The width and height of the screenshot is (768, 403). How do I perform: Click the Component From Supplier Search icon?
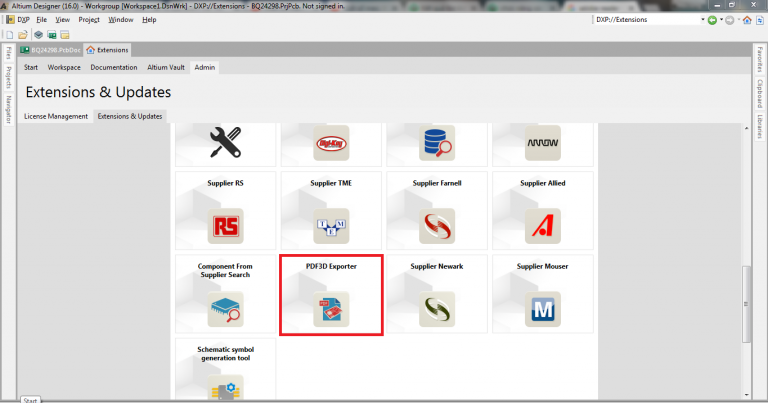(x=225, y=309)
